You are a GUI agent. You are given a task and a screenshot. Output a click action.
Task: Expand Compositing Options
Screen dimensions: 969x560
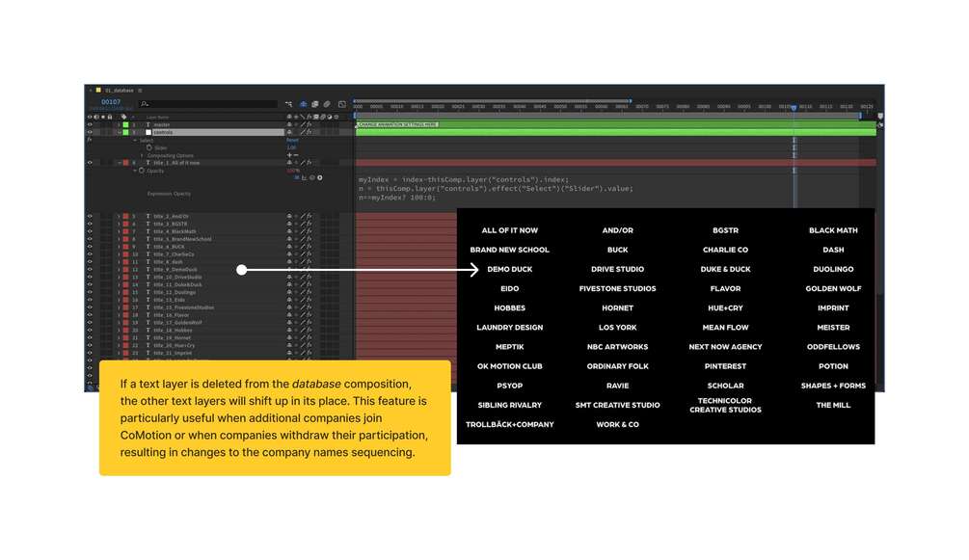142,156
